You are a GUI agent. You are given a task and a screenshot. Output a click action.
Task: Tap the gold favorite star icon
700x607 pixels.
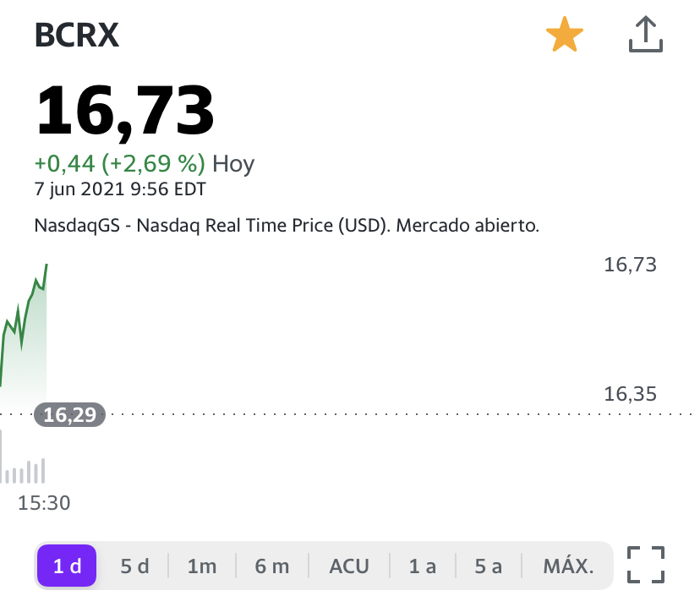click(565, 35)
